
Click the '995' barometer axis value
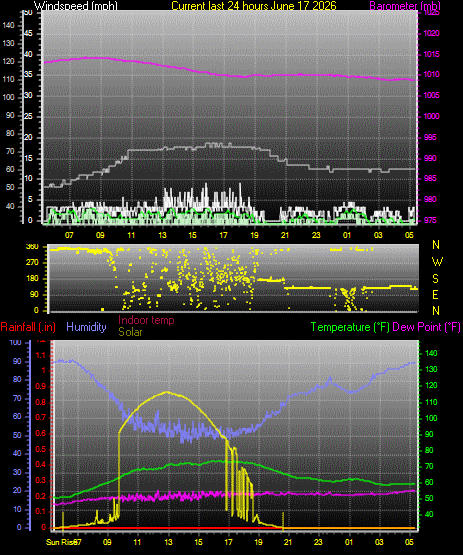pos(430,137)
